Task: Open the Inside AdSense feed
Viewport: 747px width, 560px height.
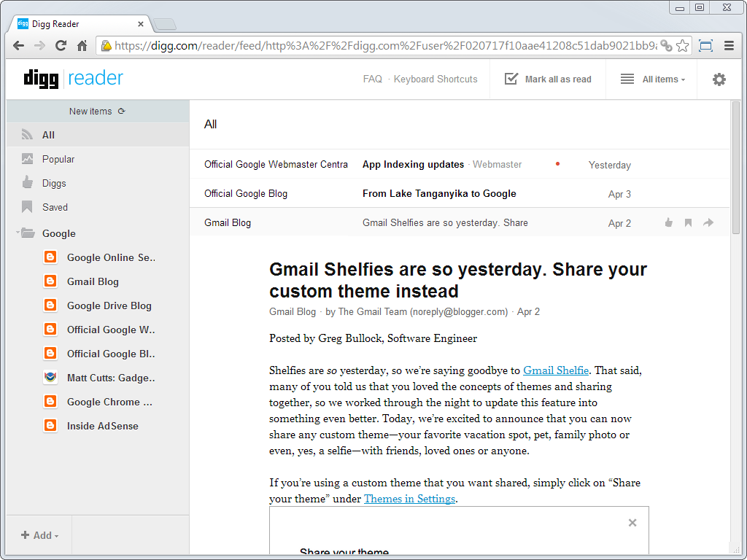Action: [x=102, y=426]
